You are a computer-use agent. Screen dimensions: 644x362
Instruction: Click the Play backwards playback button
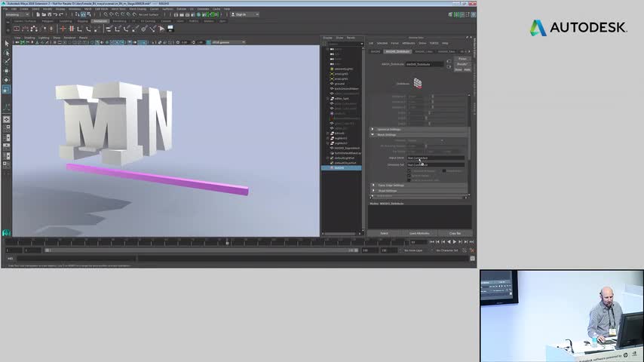(x=449, y=242)
